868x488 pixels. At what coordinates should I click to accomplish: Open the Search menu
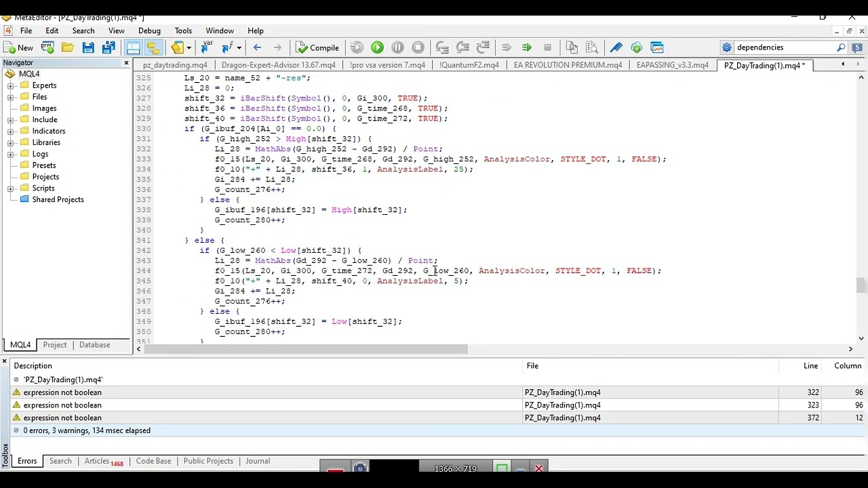click(83, 30)
